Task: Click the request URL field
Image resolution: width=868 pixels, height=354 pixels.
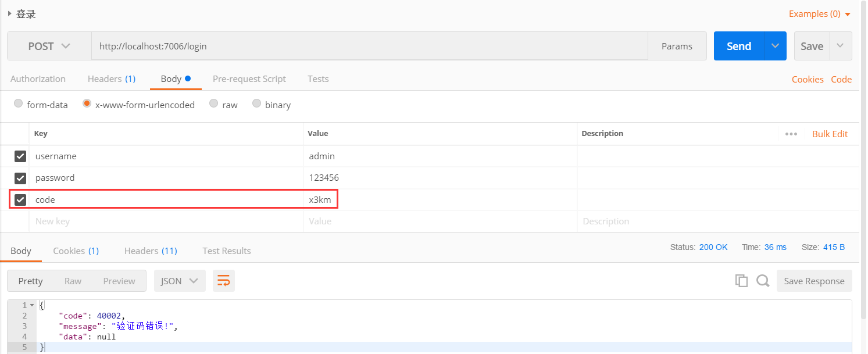Action: (x=370, y=46)
